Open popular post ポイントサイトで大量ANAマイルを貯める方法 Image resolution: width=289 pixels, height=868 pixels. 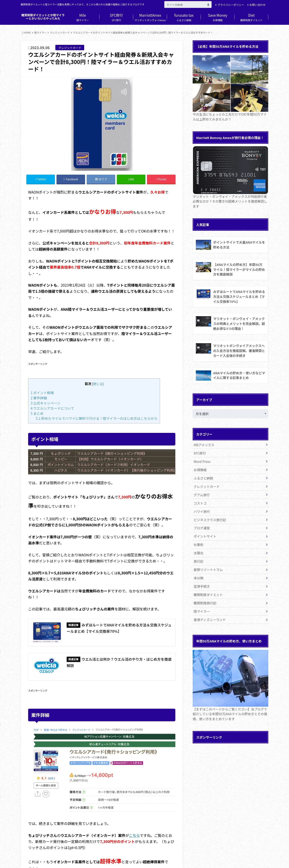(230, 245)
